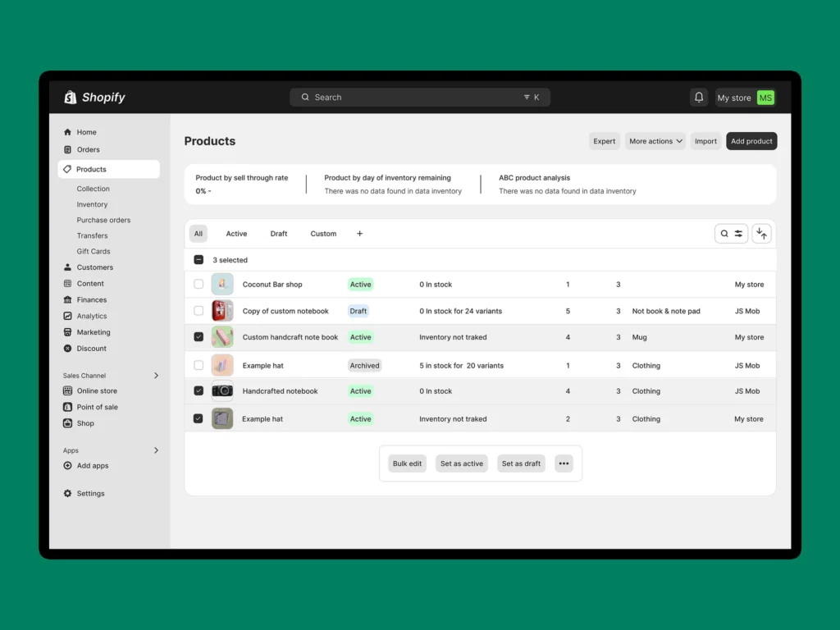Screen dimensions: 840x630
Task: Add a new view with plus icon
Action: tap(359, 234)
